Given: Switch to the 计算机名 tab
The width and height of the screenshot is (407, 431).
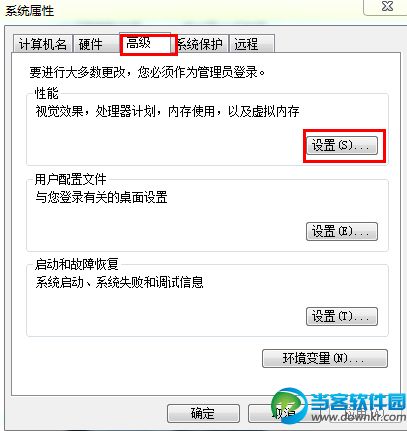Looking at the screenshot, I should [42, 44].
